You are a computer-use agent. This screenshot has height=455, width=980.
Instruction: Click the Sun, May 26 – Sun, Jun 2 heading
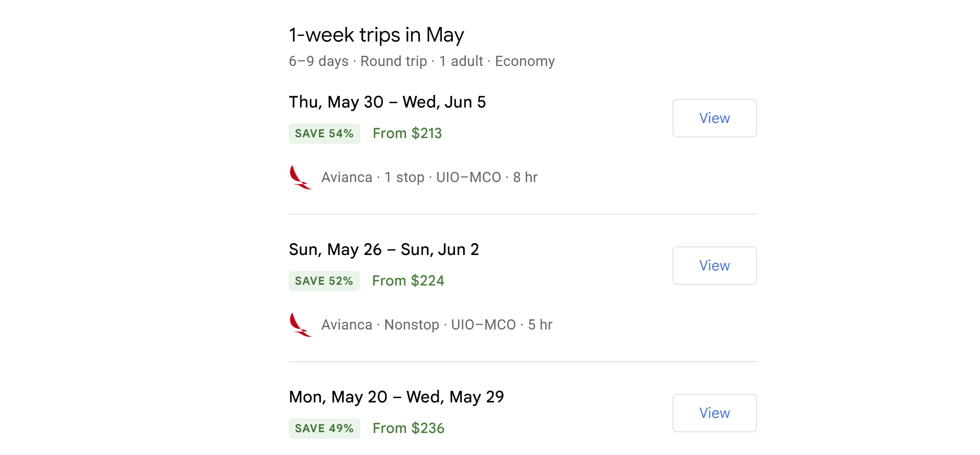tap(384, 250)
